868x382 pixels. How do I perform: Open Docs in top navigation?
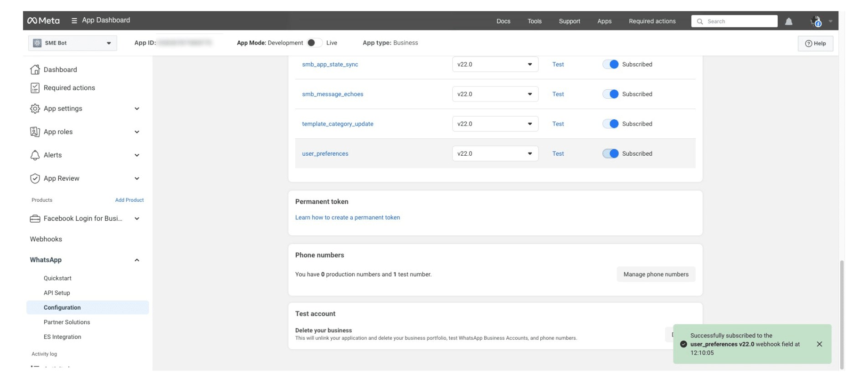(x=503, y=21)
